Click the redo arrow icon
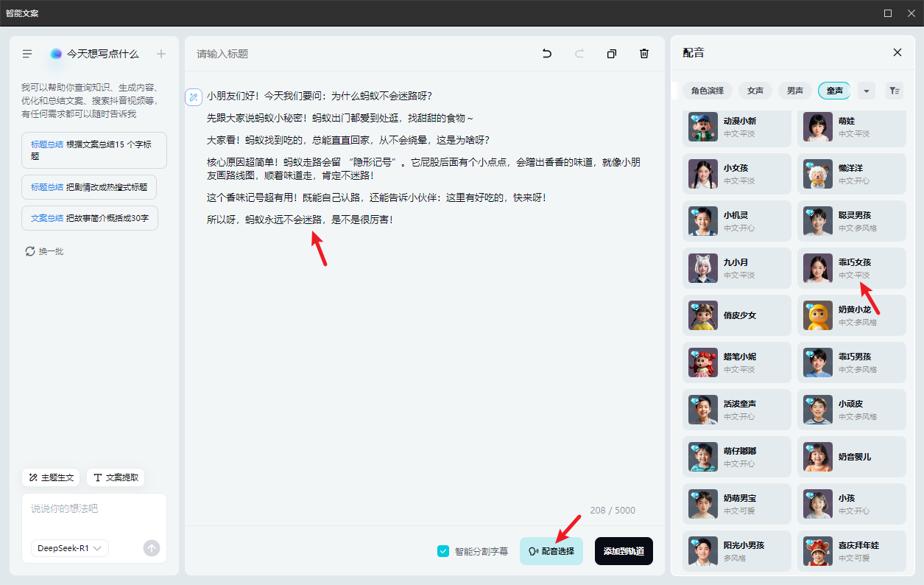Viewport: 924px width, 585px height. tap(579, 54)
